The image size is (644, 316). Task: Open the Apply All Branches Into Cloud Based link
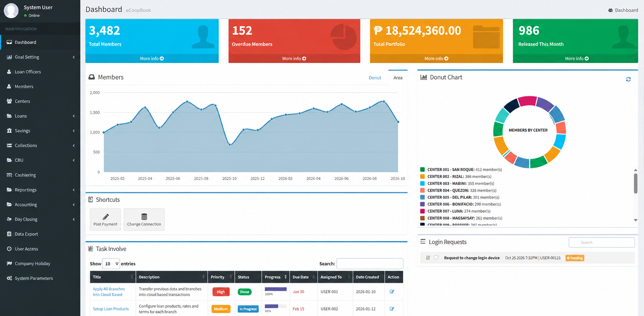pos(109,292)
